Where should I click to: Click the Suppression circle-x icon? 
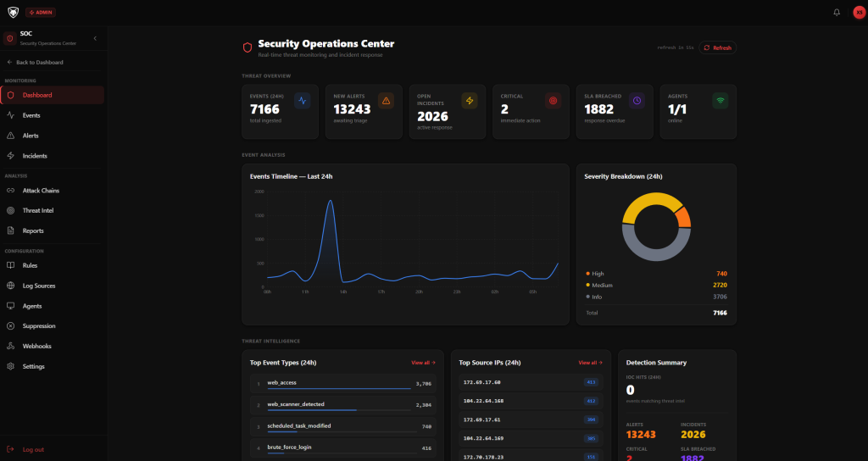coord(10,326)
